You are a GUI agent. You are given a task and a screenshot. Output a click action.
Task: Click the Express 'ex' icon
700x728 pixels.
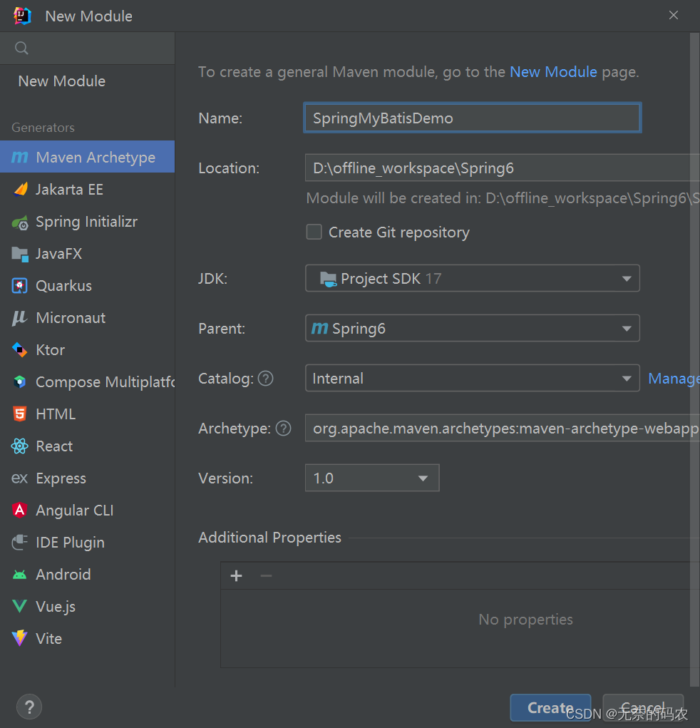(19, 478)
